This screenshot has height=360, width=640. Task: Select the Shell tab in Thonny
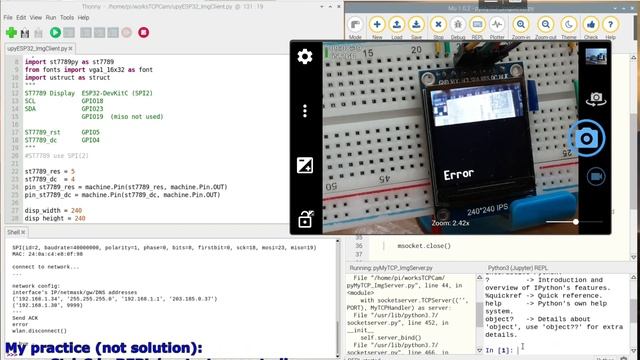[13, 232]
